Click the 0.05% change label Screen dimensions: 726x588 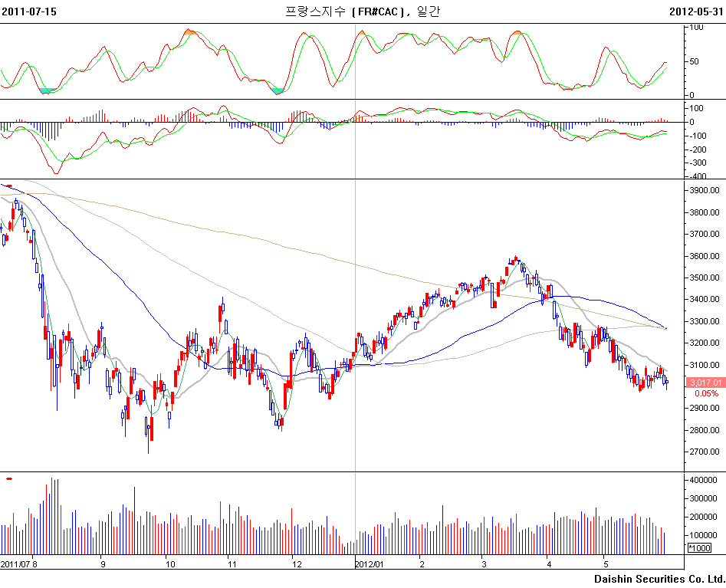(x=706, y=393)
